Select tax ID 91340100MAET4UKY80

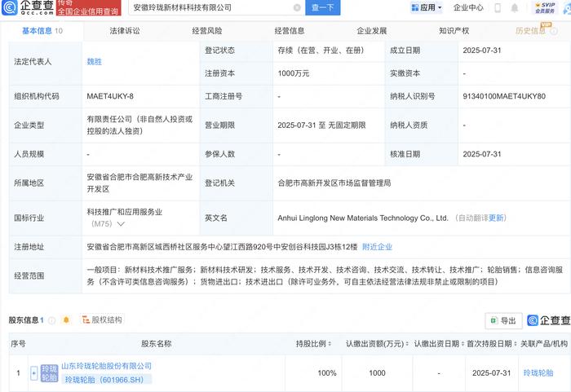click(x=504, y=96)
